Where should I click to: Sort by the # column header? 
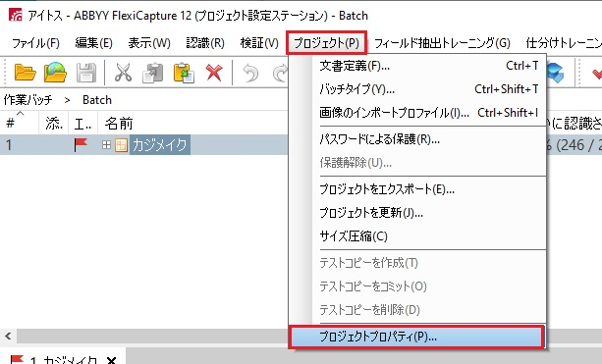20,123
